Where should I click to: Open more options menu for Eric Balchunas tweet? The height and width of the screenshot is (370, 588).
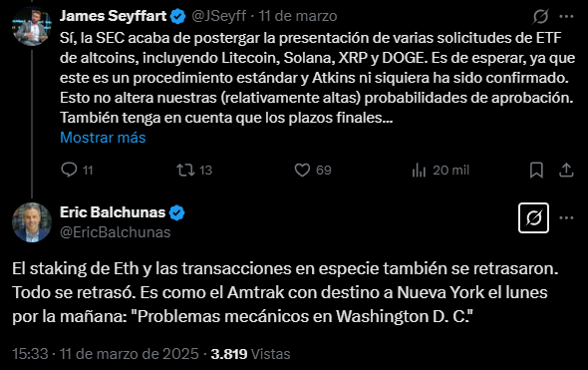click(x=566, y=218)
